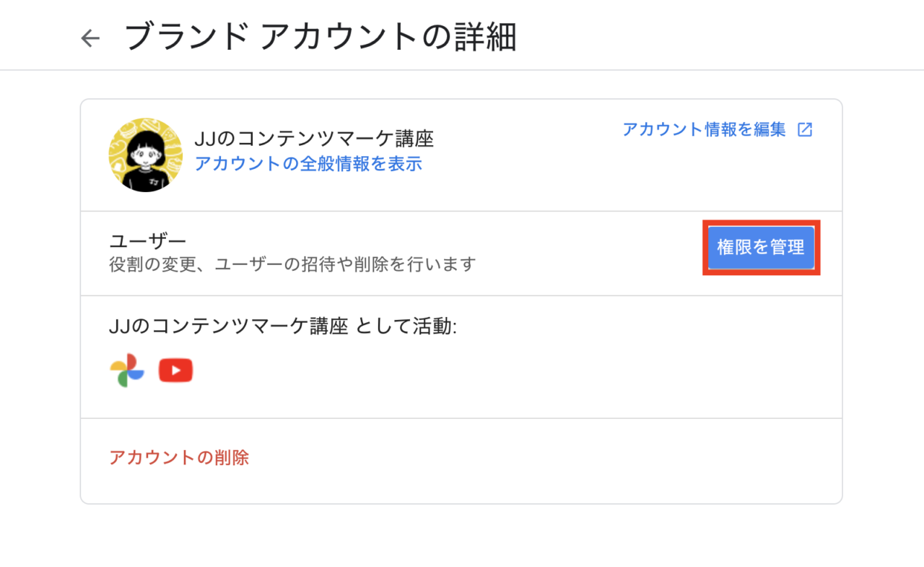
Task: Open the Google Photos pinwheel icon
Action: (x=127, y=371)
